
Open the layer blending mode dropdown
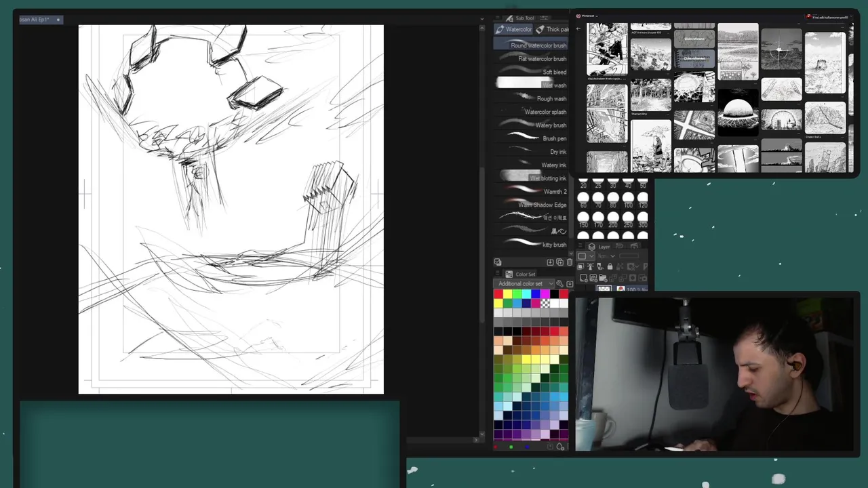(606, 256)
